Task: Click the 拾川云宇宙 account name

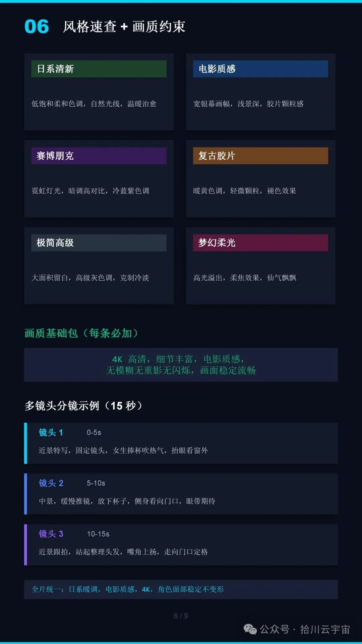Action: click(x=325, y=630)
